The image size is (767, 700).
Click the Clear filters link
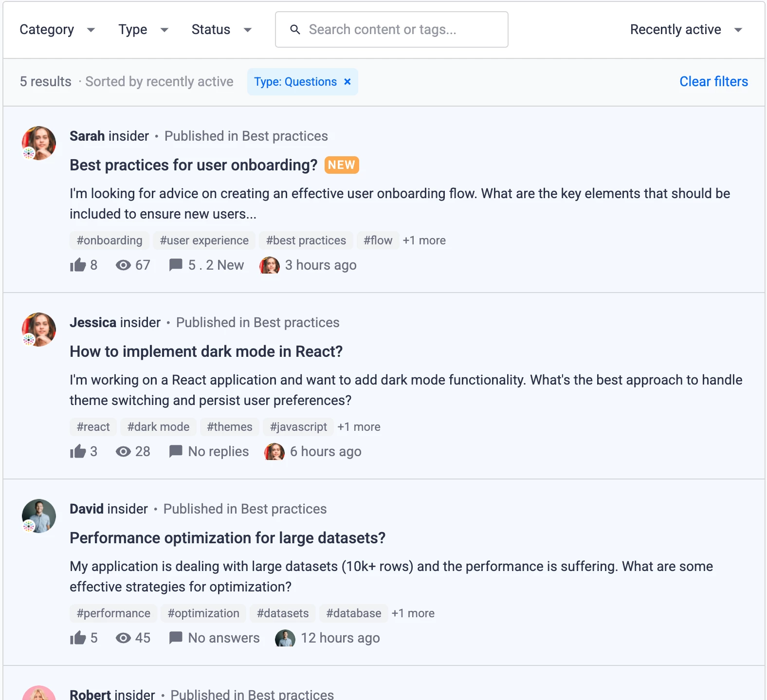(x=713, y=82)
